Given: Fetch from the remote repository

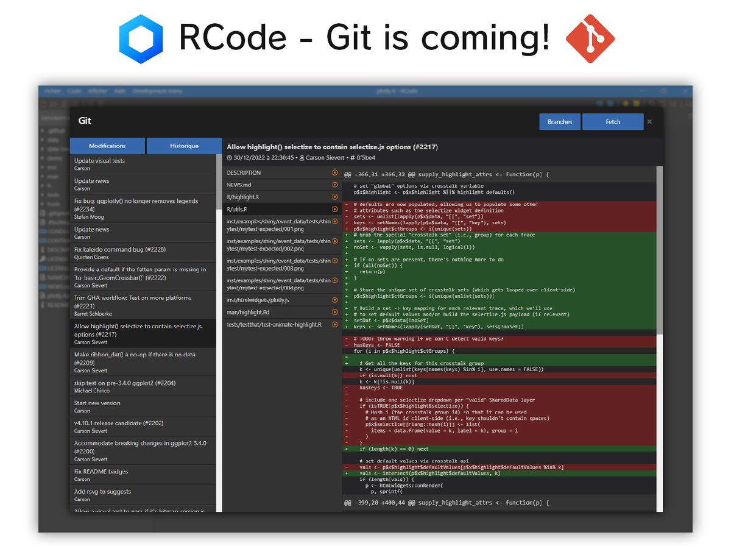Looking at the screenshot, I should 613,122.
